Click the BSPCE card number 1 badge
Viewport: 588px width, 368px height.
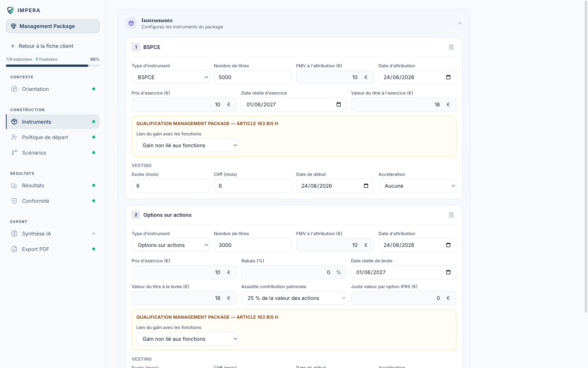click(x=136, y=47)
